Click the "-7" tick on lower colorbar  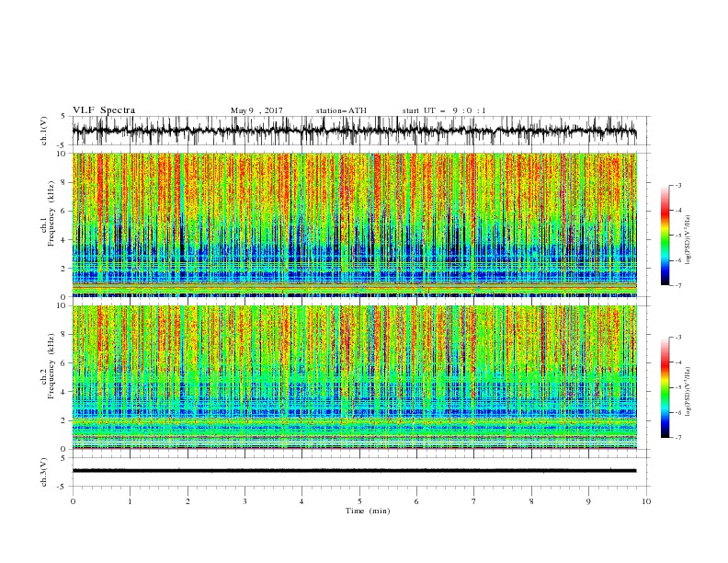(x=678, y=437)
